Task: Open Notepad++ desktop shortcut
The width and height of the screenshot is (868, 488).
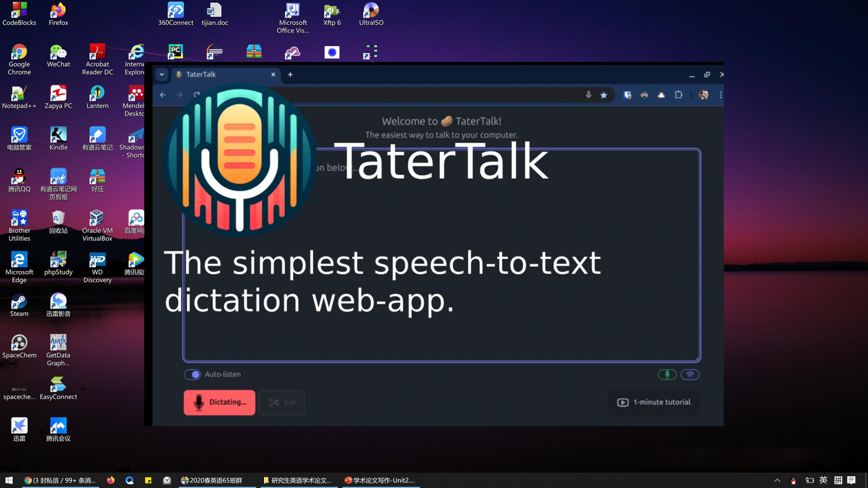Action: click(x=19, y=97)
